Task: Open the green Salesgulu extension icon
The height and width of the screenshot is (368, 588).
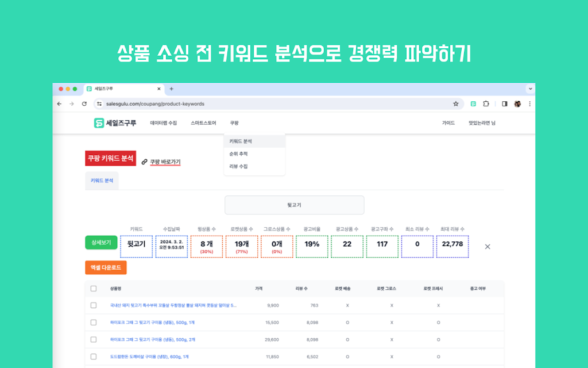Action: (473, 104)
